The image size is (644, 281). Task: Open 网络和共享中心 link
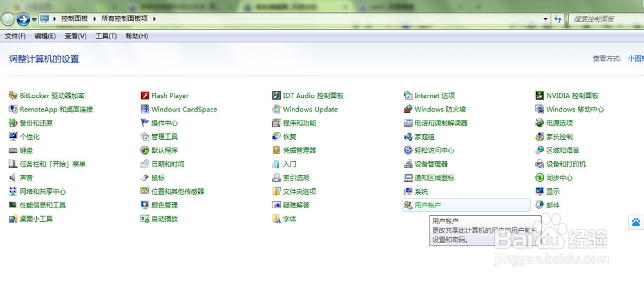(x=43, y=191)
